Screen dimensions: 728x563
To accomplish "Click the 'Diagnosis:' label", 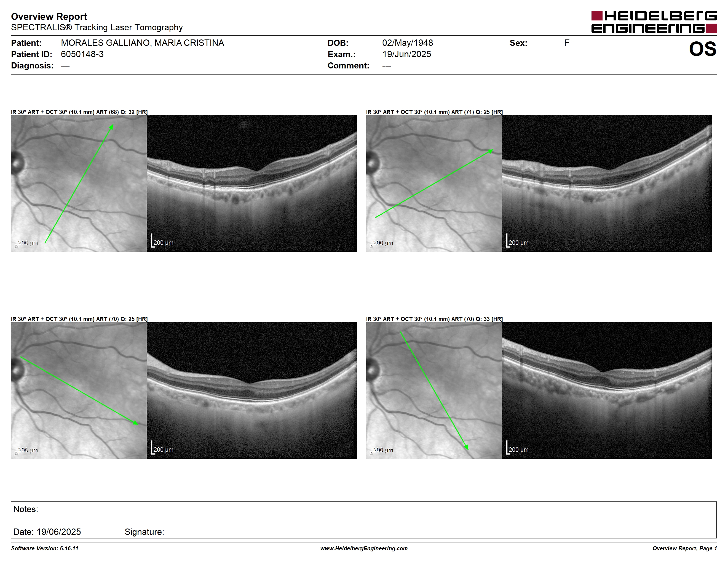I will pos(32,65).
